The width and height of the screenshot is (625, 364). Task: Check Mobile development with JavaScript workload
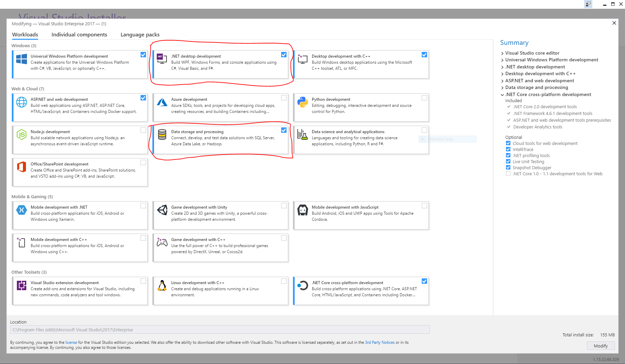pyautogui.click(x=424, y=206)
